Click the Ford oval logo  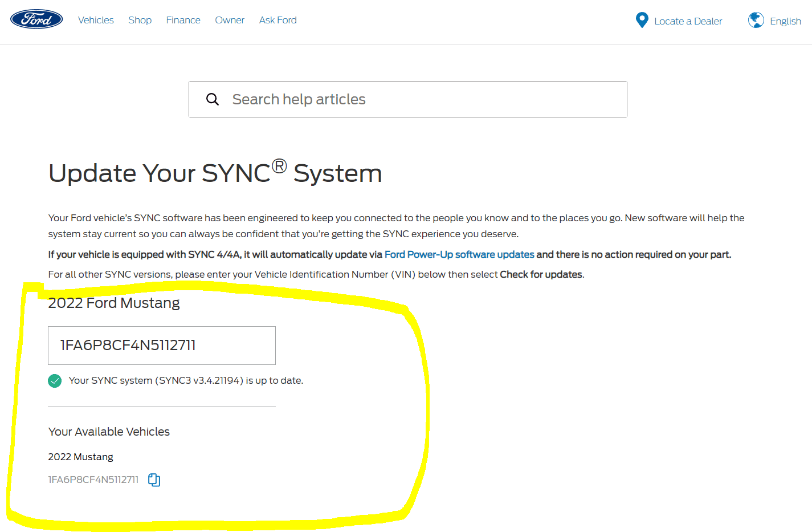pyautogui.click(x=36, y=19)
